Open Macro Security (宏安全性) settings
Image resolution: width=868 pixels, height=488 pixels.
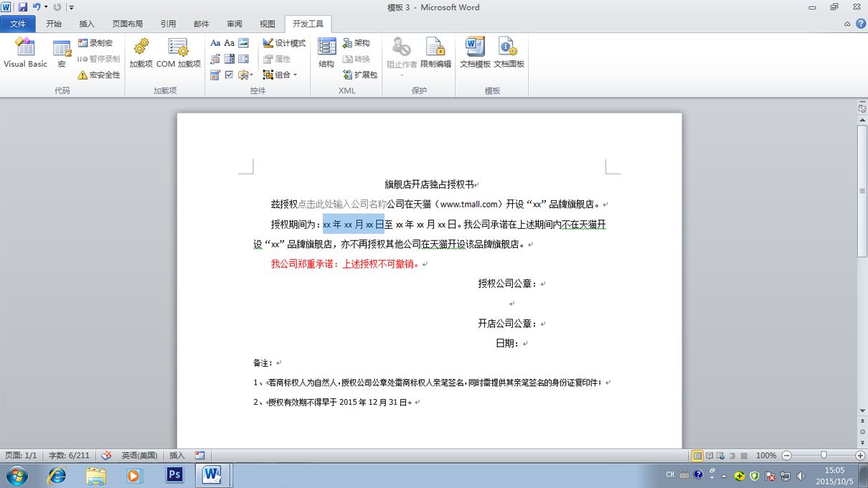click(99, 75)
